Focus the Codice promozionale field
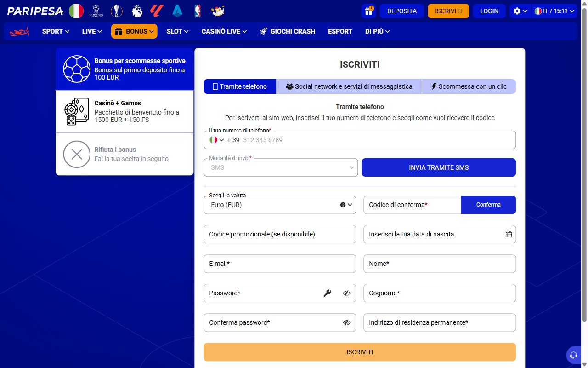This screenshot has height=368, width=588. coord(280,234)
